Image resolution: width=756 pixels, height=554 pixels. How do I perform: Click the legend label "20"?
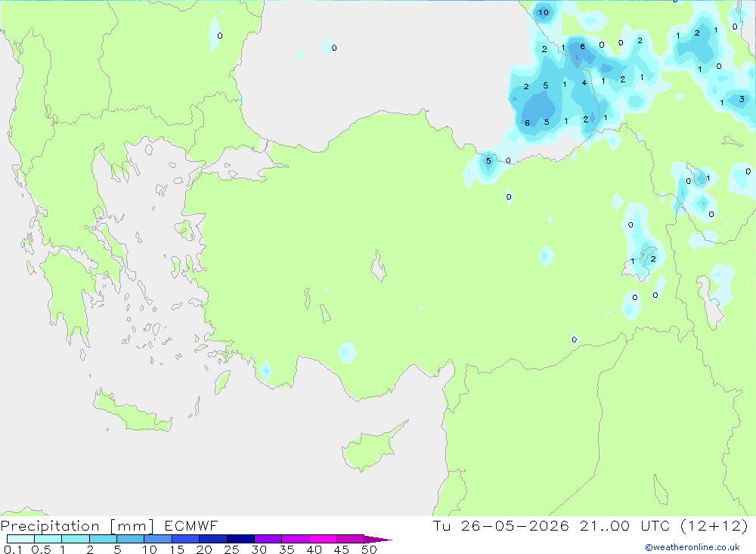[x=204, y=549]
